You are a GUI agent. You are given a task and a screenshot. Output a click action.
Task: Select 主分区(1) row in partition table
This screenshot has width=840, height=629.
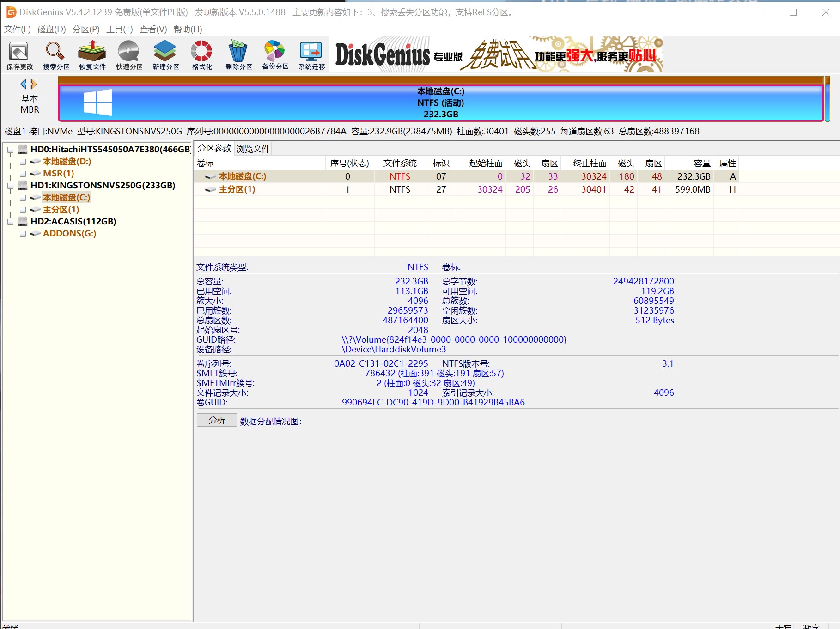tap(467, 189)
